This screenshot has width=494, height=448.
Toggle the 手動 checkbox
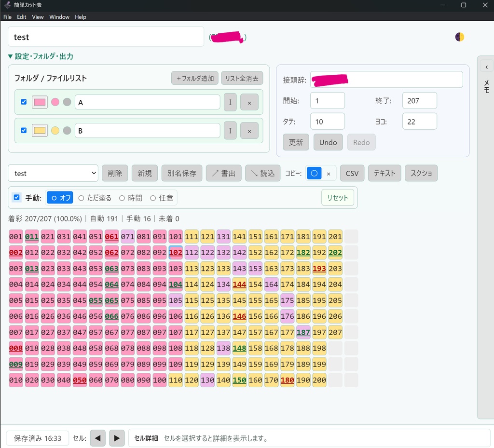[x=17, y=197]
